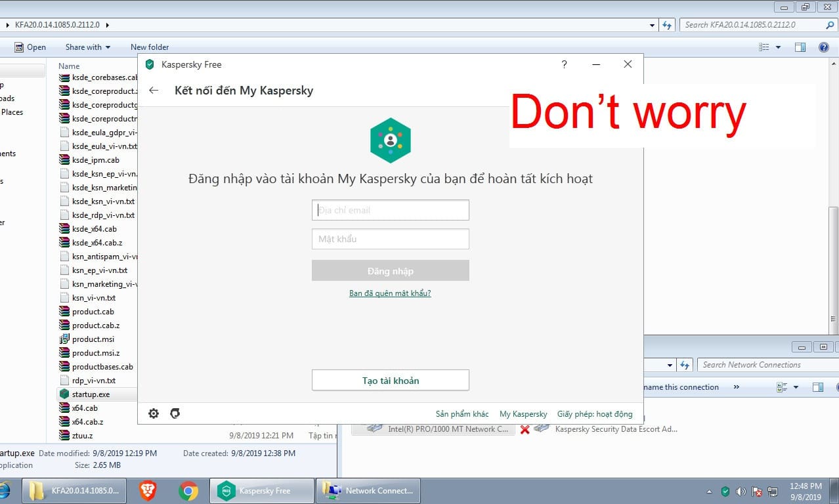Open Google Chrome from taskbar
The width and height of the screenshot is (839, 504).
188,490
